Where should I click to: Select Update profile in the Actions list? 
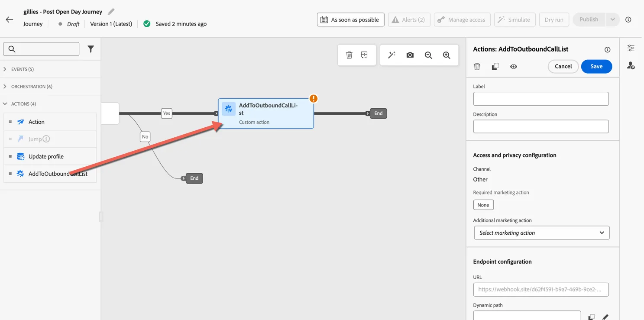pyautogui.click(x=50, y=156)
